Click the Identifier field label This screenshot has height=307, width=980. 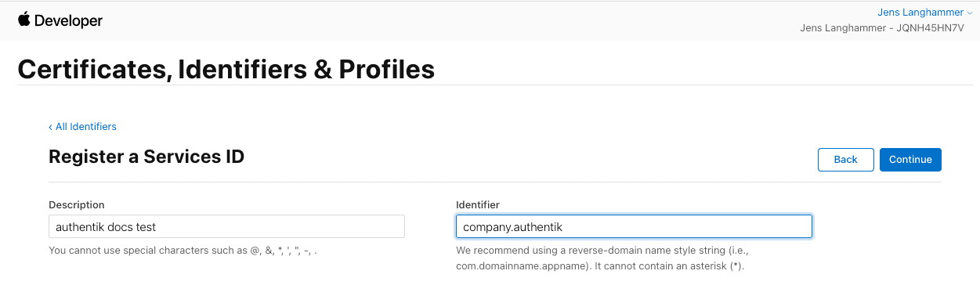tap(478, 205)
